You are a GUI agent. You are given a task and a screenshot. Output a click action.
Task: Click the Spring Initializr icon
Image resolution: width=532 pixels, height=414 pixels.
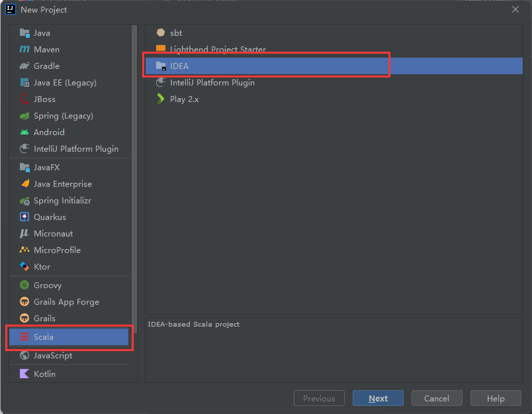24,201
